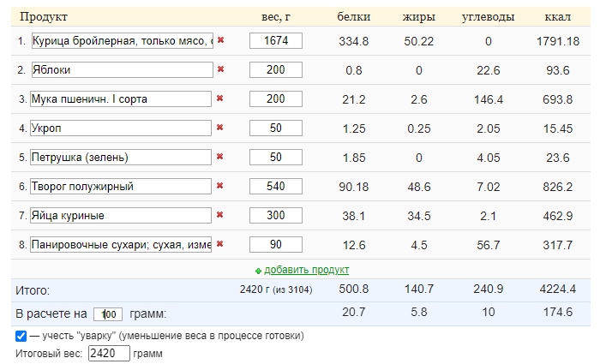Click the Итоговый вес input field
Image resolution: width=612 pixels, height=364 pixels.
[109, 353]
